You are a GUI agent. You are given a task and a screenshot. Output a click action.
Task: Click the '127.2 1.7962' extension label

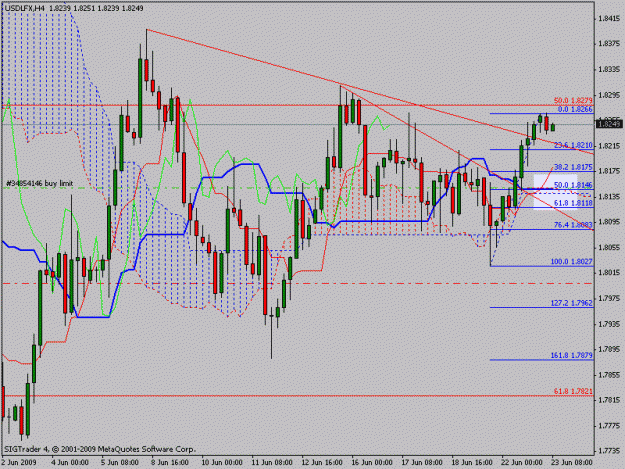tap(572, 303)
